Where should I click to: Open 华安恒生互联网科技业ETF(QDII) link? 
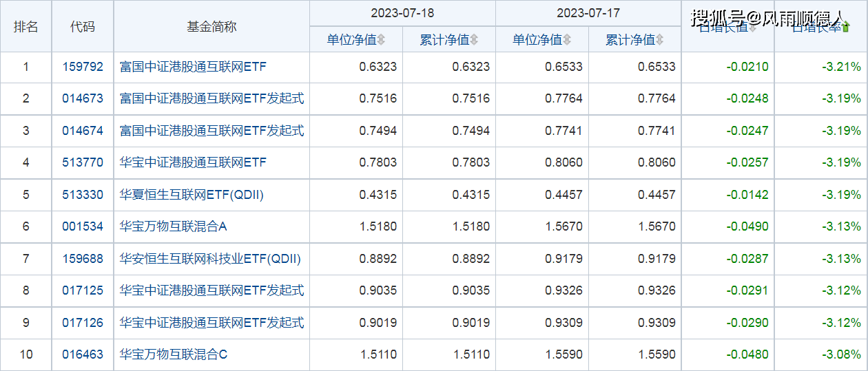(x=210, y=259)
